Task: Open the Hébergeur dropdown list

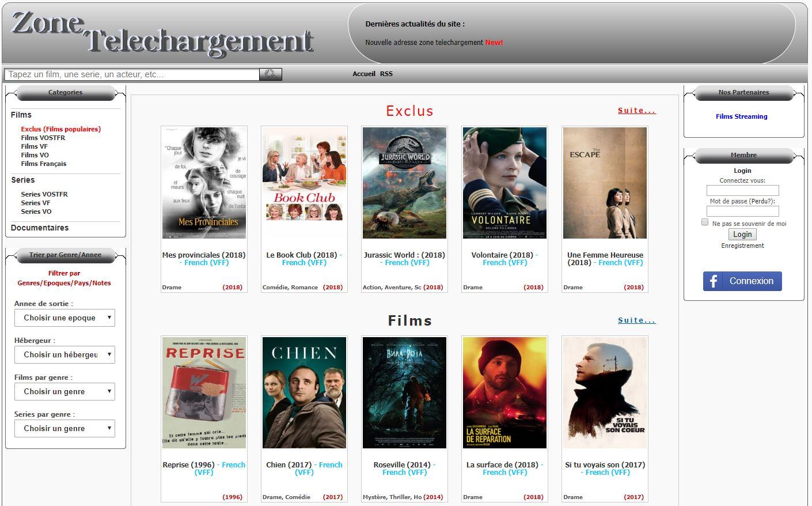Action: (x=64, y=355)
